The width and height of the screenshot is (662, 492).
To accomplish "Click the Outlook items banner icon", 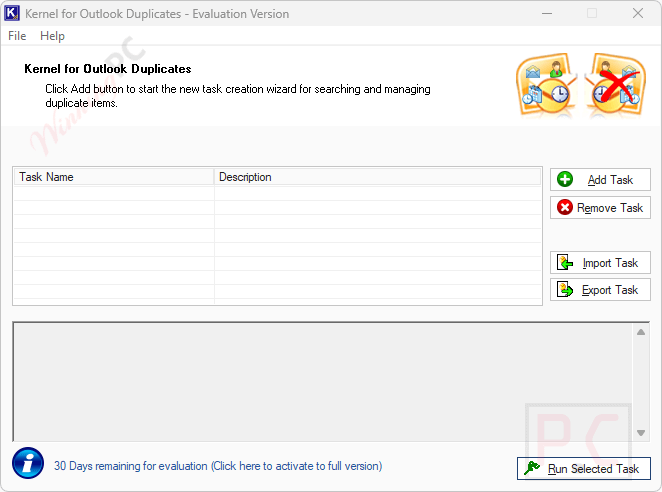I will 547,85.
